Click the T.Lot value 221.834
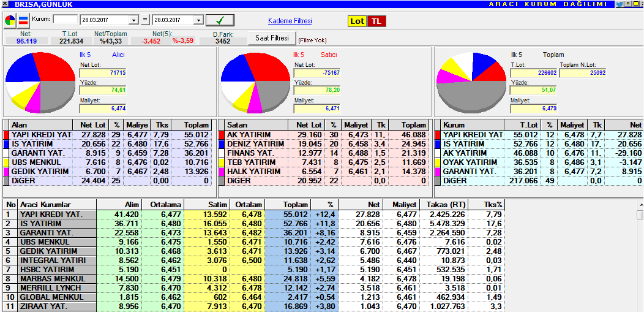Image resolution: width=644 pixels, height=312 pixels. click(70, 41)
